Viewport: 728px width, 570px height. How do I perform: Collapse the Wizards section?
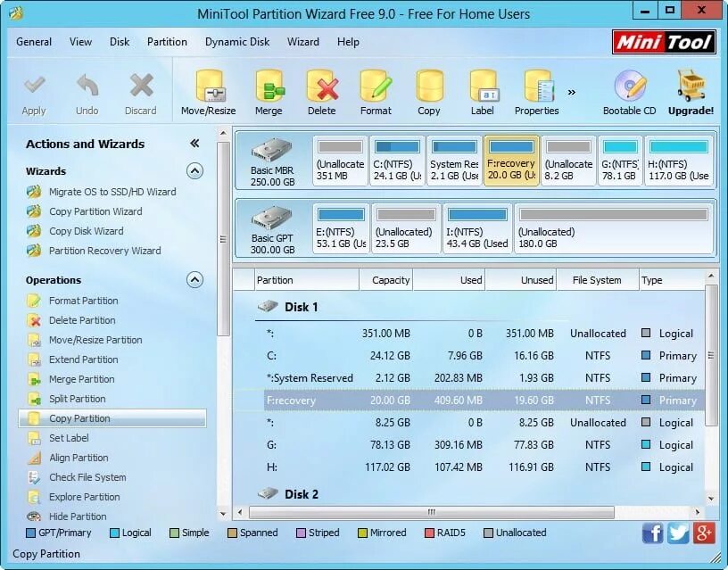[x=195, y=171]
